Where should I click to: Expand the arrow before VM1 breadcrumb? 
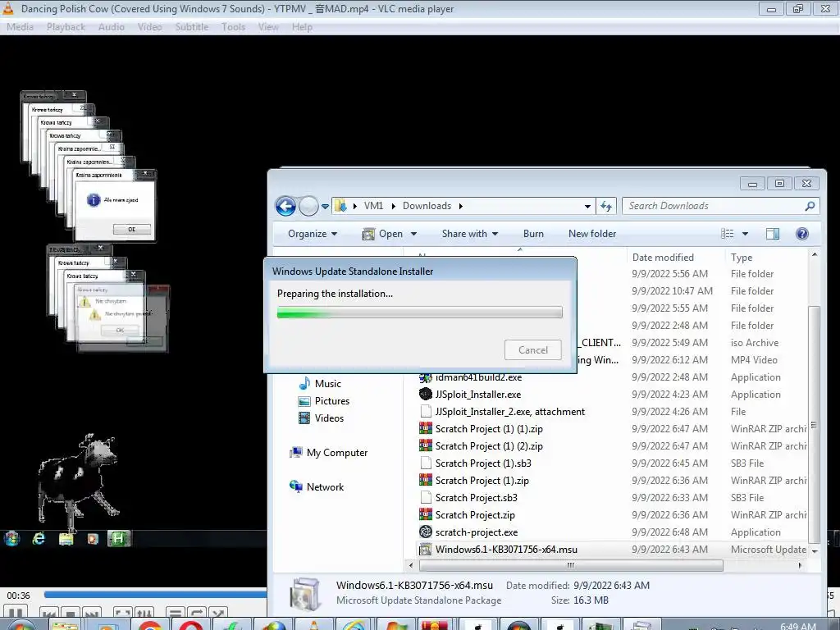[354, 206]
